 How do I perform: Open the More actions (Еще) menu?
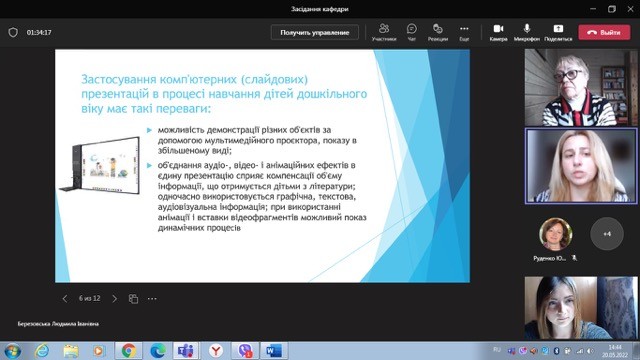[464, 32]
